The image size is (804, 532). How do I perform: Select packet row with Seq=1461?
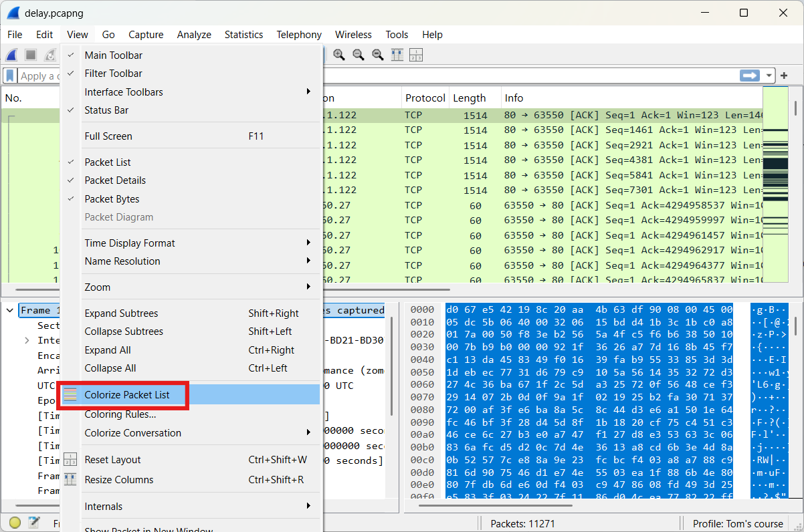click(542, 130)
